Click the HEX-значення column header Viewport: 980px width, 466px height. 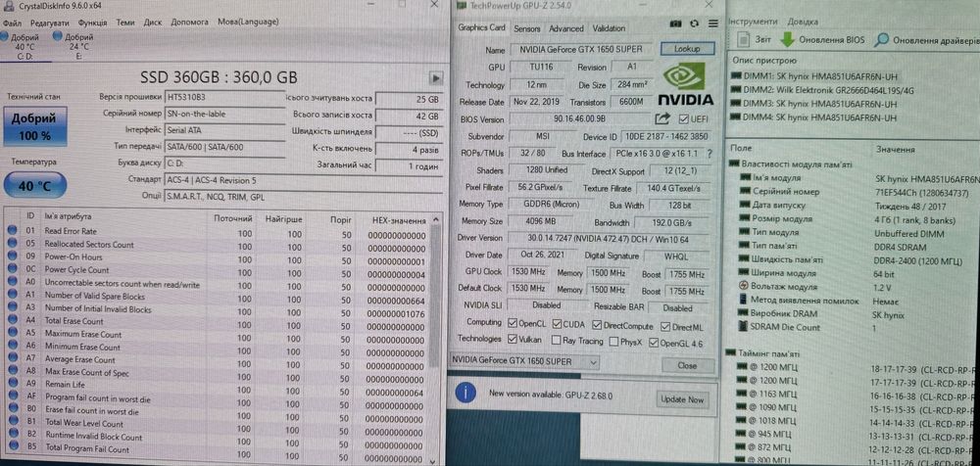pos(398,220)
